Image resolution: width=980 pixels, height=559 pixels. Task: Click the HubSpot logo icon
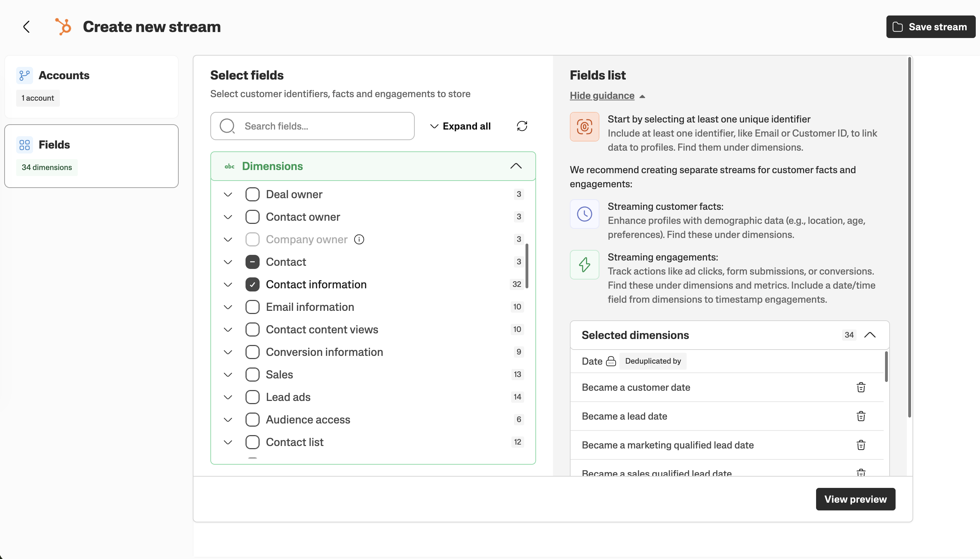(63, 26)
